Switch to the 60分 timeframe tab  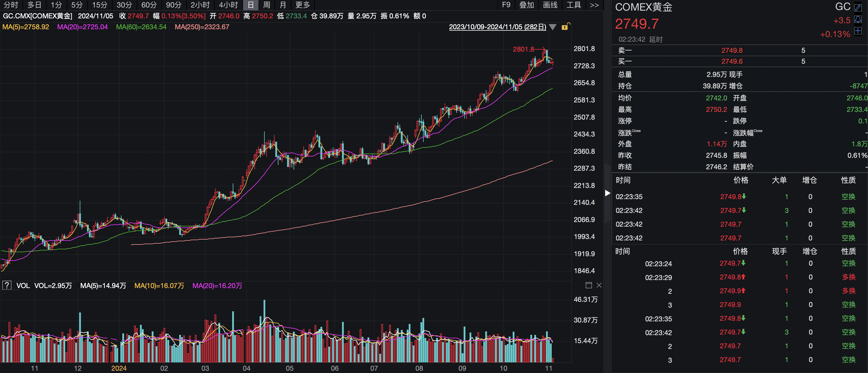tap(149, 5)
